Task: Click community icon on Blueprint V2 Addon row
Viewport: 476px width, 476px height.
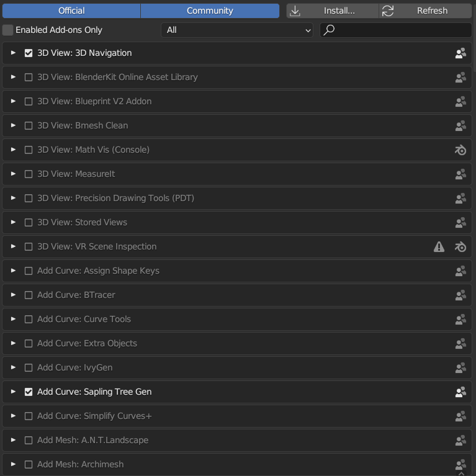Action: tap(460, 101)
